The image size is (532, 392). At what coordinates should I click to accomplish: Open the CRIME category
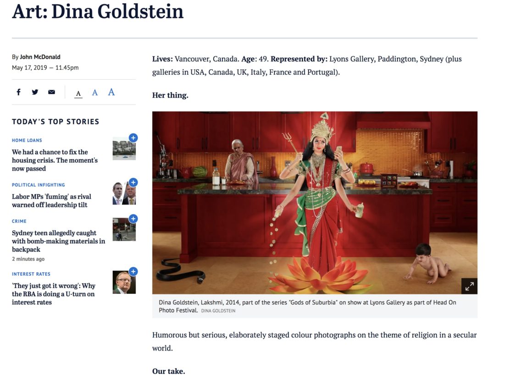pos(19,221)
